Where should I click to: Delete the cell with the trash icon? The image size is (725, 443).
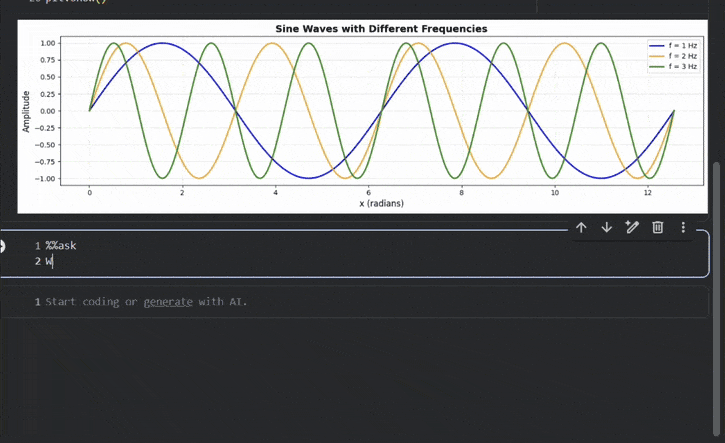(x=657, y=227)
